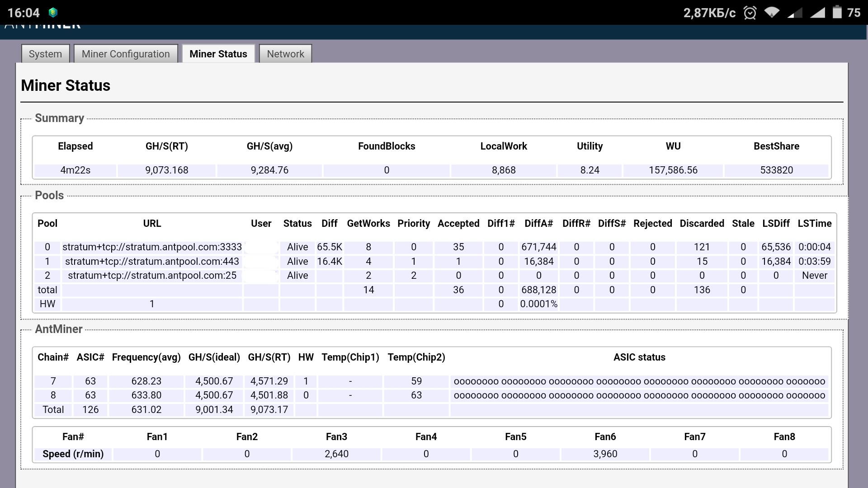Select chain 8 Temp(Chip2) value 63
The height and width of the screenshot is (488, 868).
[416, 395]
